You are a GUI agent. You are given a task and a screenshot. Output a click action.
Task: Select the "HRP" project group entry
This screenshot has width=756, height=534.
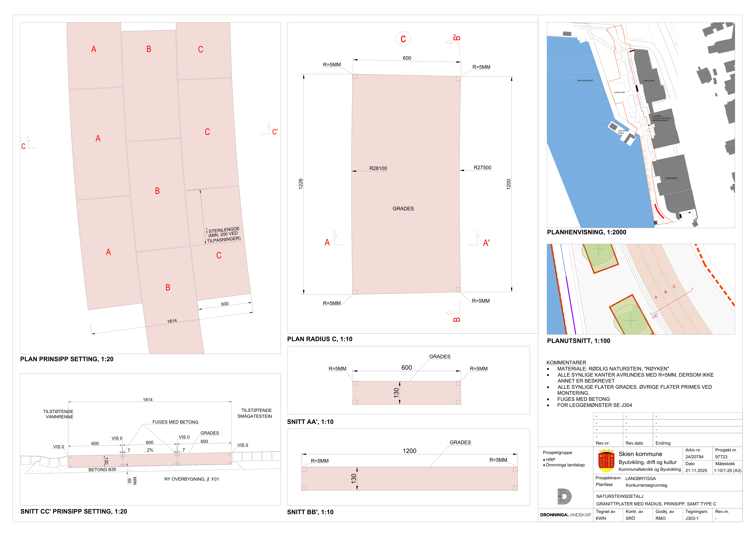pyautogui.click(x=551, y=460)
